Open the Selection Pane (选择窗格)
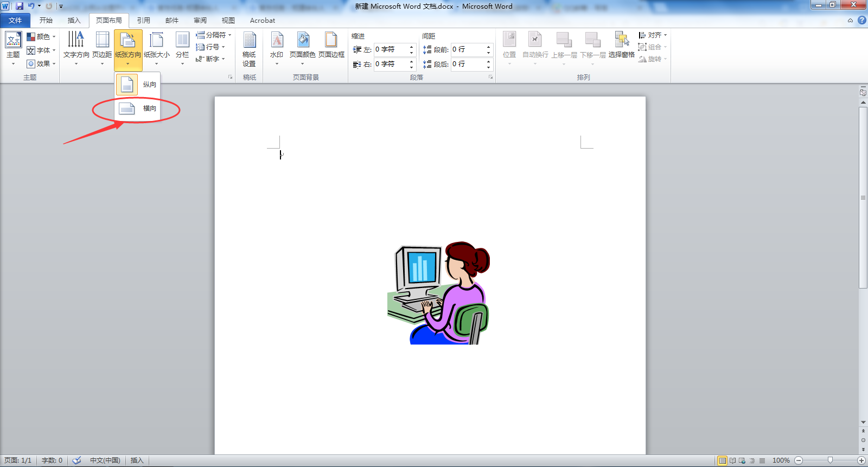The width and height of the screenshot is (868, 467). point(621,46)
